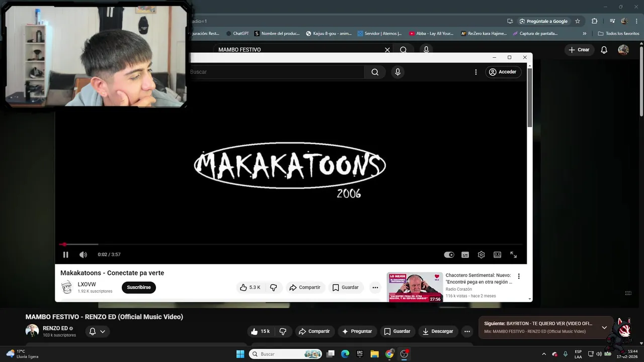Share MAMBO FESTIVO video with Compartir
The width and height of the screenshot is (644, 362).
(314, 331)
